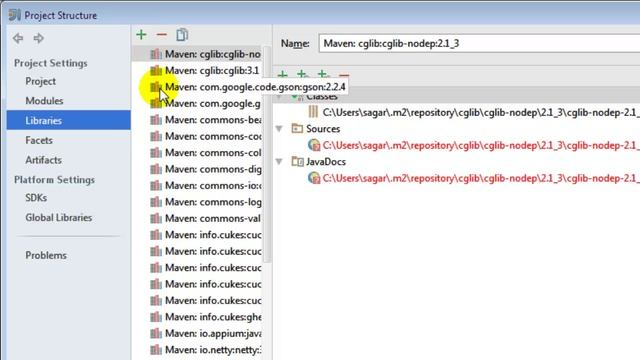Click library icon of Maven: io.netty:netty
This screenshot has height=360, width=640.
[x=156, y=350]
